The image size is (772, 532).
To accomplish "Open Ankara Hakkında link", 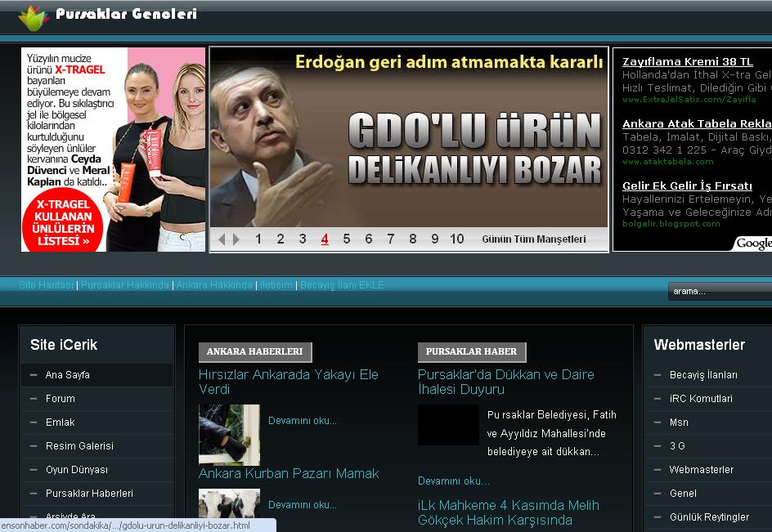I will [x=214, y=285].
